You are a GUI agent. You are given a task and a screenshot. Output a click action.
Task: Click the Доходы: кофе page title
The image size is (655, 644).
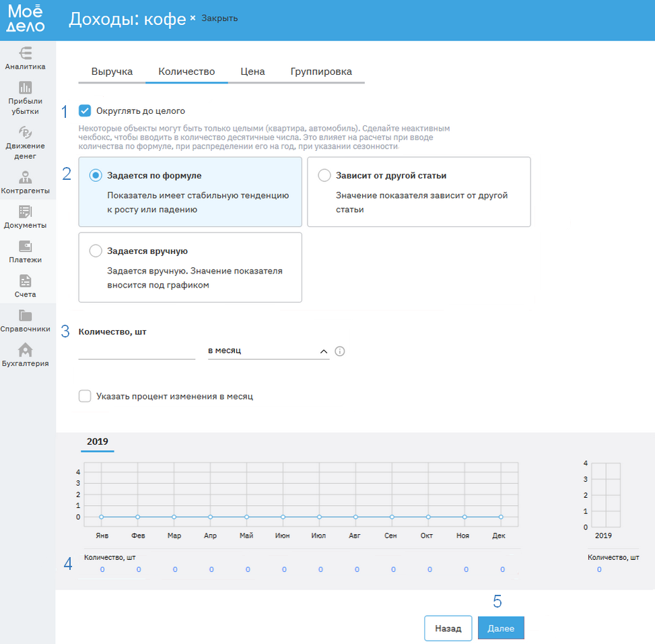127,20
